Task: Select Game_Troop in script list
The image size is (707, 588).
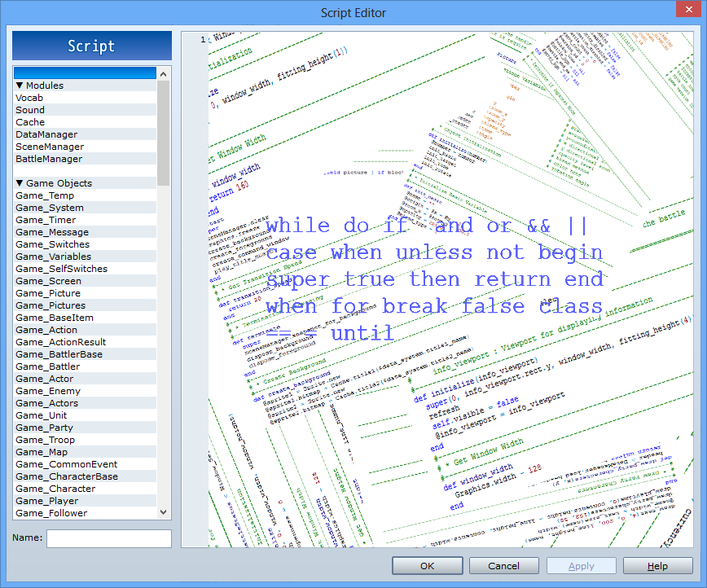Action: pos(86,440)
